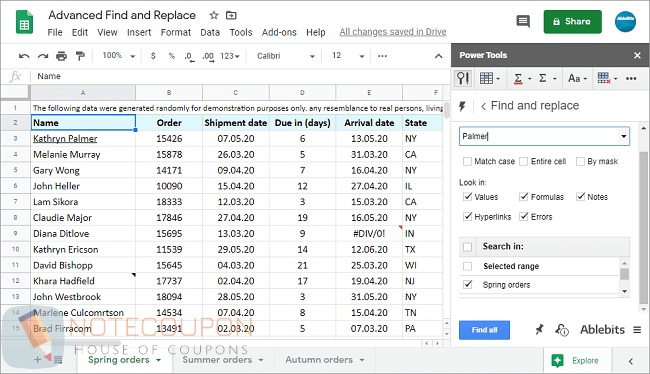Open the toolbar More options ellipsis
This screenshot has height=374, width=650.
382,56
